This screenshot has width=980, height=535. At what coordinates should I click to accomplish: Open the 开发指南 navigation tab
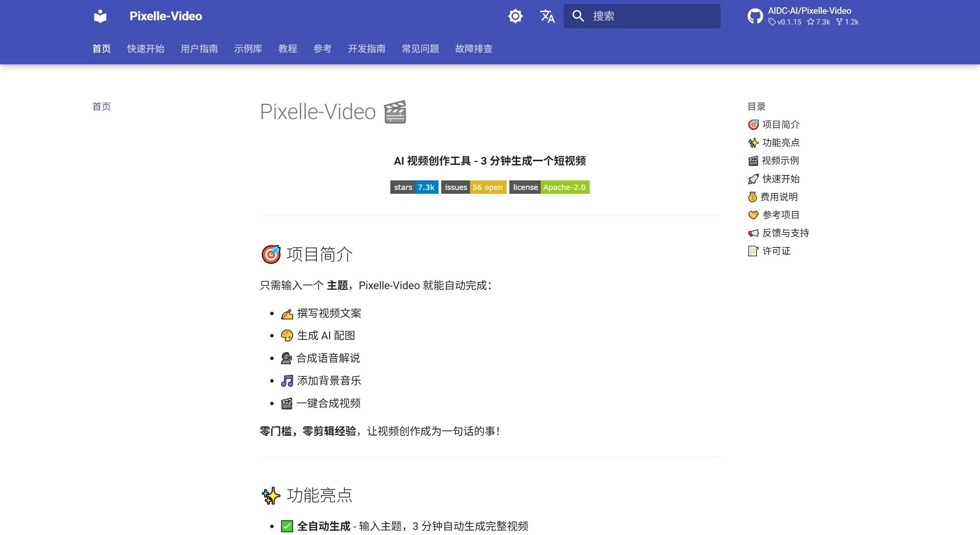tap(366, 49)
